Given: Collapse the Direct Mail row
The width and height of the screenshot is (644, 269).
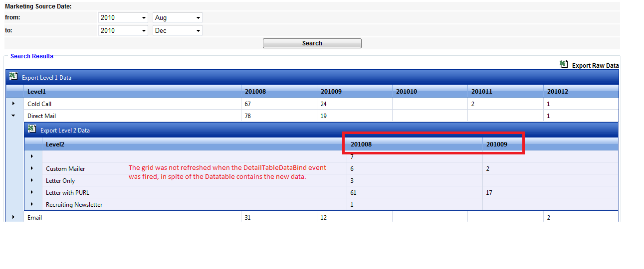Looking at the screenshot, I should pyautogui.click(x=14, y=116).
